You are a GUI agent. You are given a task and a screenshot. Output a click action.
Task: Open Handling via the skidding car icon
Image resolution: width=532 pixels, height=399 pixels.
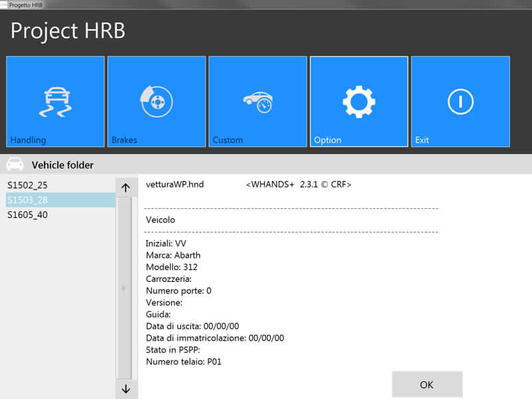55,101
